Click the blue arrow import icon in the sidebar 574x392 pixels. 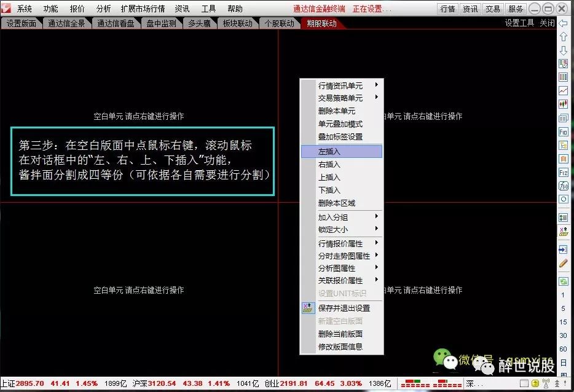[564, 249]
